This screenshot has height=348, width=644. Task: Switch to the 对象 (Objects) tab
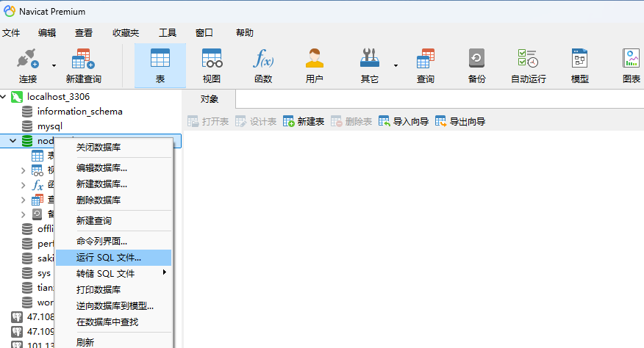209,99
